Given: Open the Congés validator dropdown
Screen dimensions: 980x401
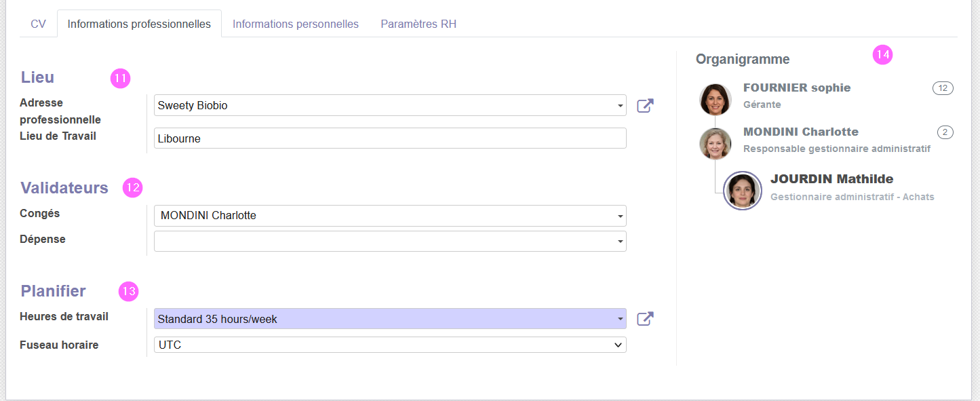Looking at the screenshot, I should click(x=390, y=216).
